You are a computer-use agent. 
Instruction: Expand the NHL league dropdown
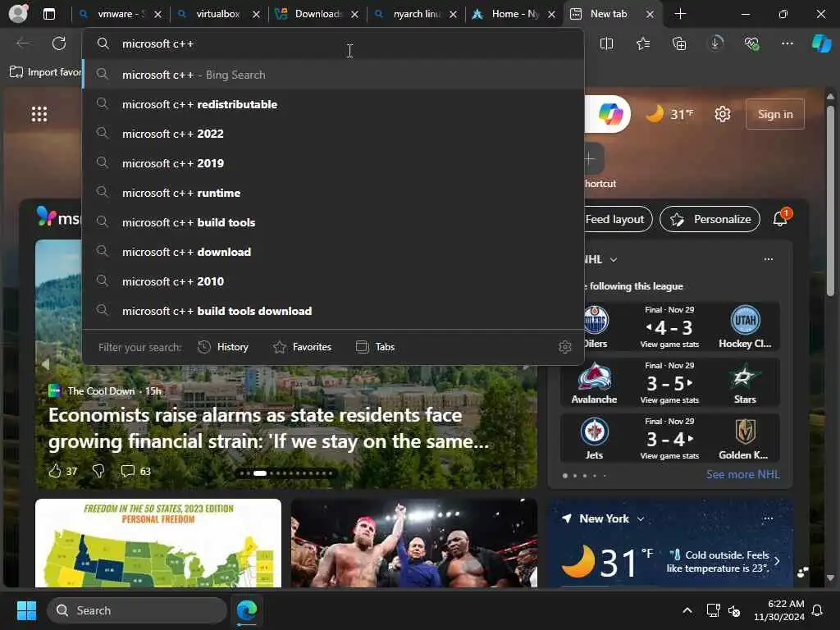[x=614, y=260]
